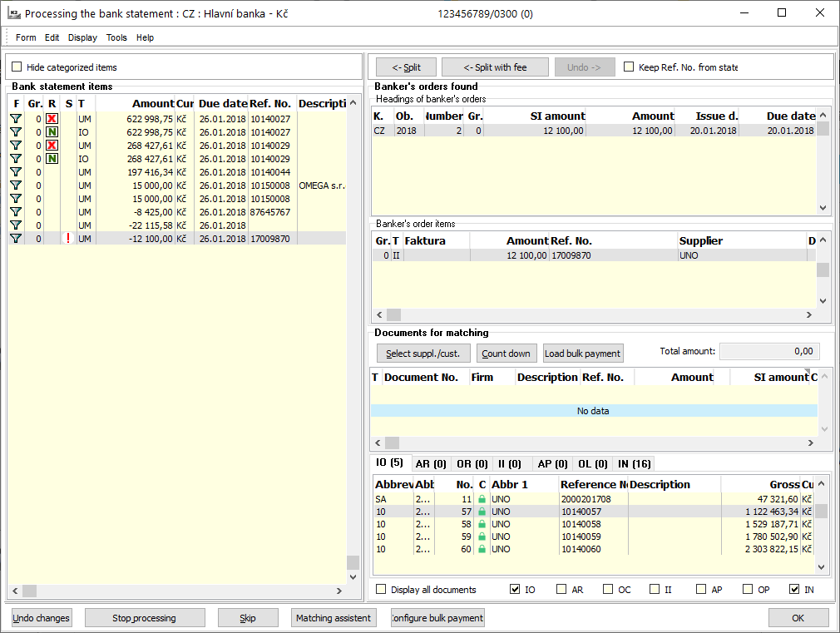
Task: Click Configure bulk payment button
Action: [x=437, y=617]
